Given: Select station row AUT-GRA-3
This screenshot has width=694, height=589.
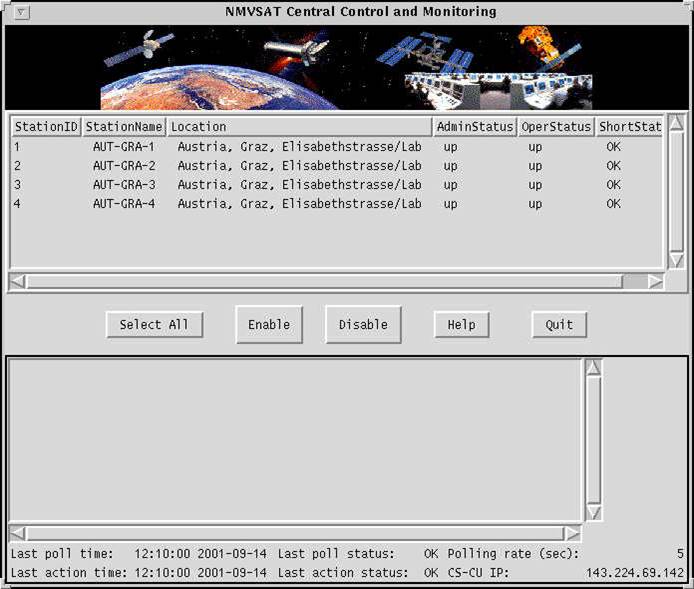Looking at the screenshot, I should click(336, 185).
